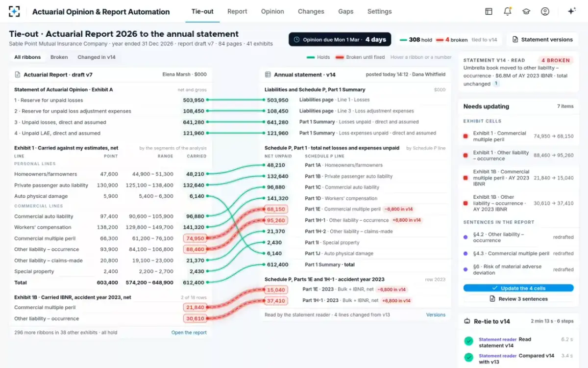This screenshot has height=368, width=588.
Task: Click the Opinion due Mon 1 Mar badge
Action: (x=340, y=40)
